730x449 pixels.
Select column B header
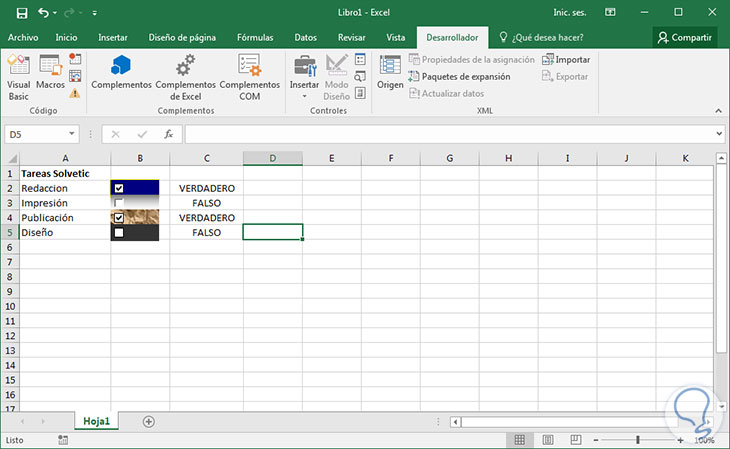click(140, 158)
